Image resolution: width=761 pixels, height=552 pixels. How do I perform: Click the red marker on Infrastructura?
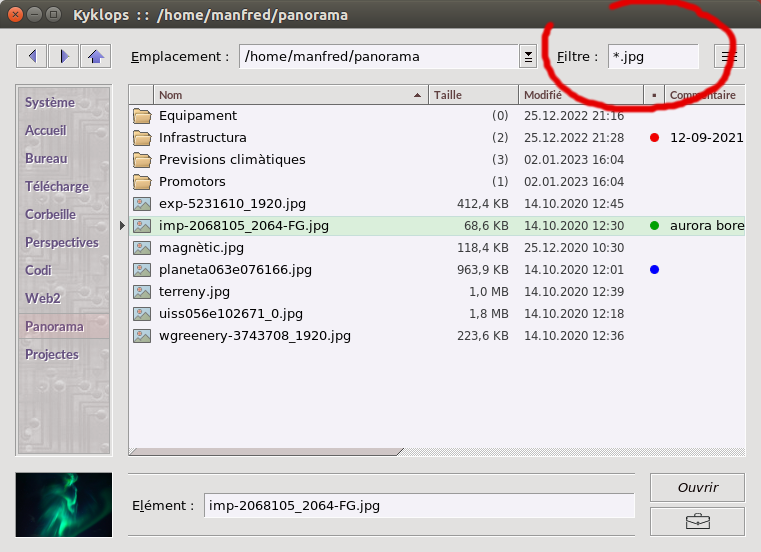[x=654, y=138]
